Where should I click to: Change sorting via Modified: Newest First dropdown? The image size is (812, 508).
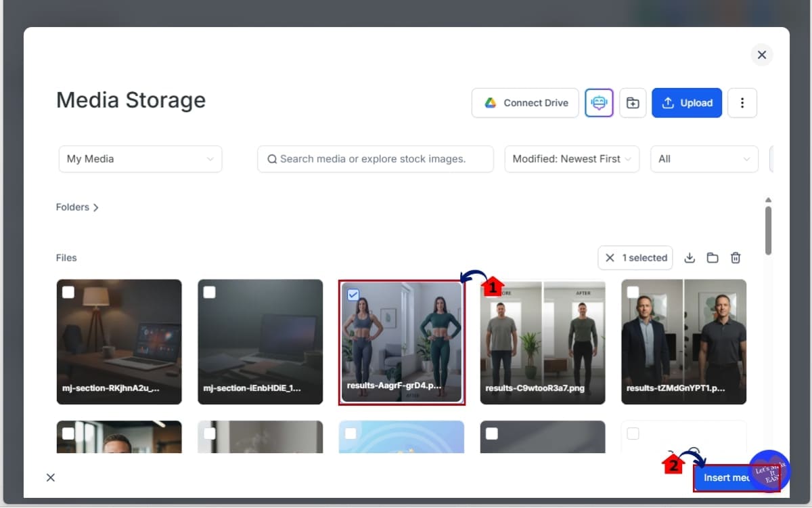pos(571,158)
